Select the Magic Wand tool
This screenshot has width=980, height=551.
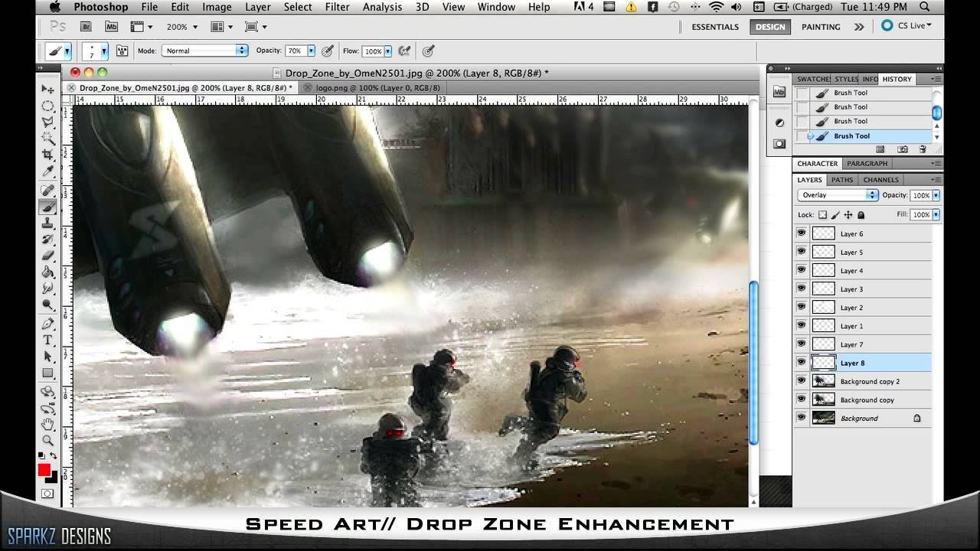[48, 139]
